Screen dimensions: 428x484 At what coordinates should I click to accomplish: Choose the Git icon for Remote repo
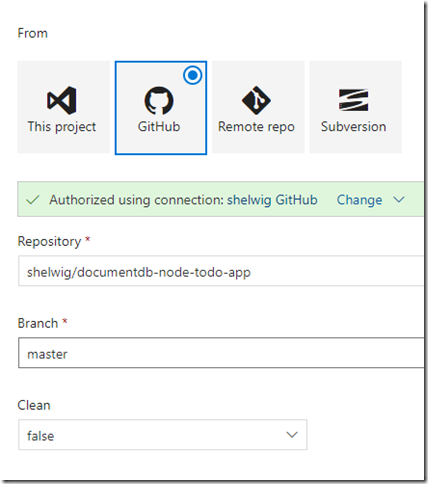point(256,100)
